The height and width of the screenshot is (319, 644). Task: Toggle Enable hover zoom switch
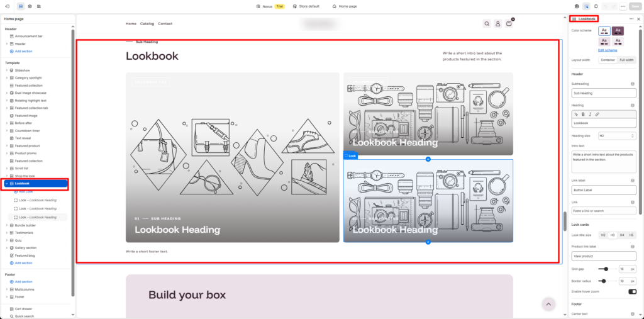pos(632,291)
